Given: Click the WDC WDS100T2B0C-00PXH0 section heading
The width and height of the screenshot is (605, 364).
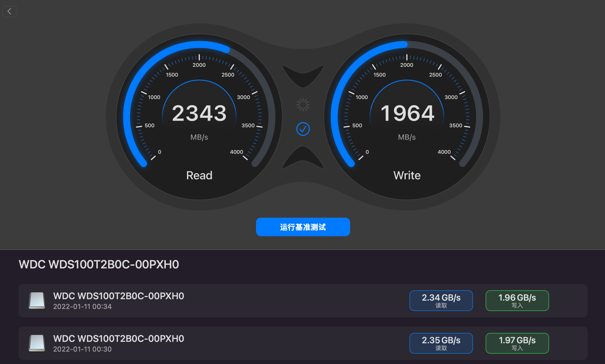Looking at the screenshot, I should (99, 264).
